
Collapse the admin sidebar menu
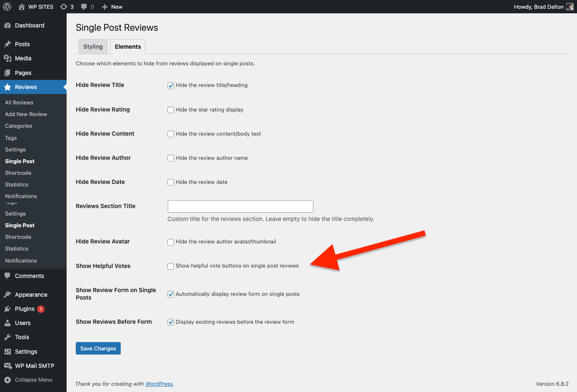click(28, 380)
